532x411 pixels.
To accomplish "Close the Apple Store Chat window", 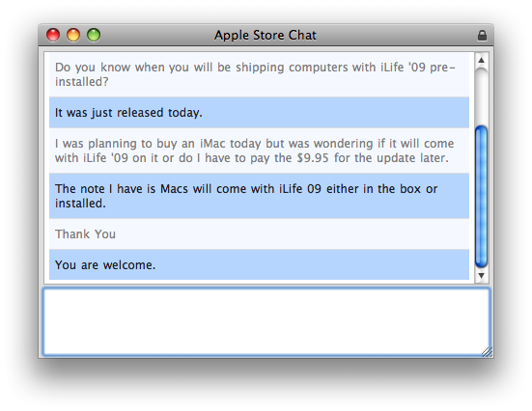I will (x=53, y=35).
